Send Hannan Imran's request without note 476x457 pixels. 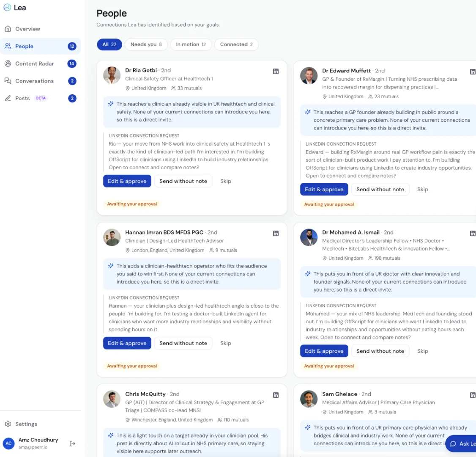click(x=183, y=343)
